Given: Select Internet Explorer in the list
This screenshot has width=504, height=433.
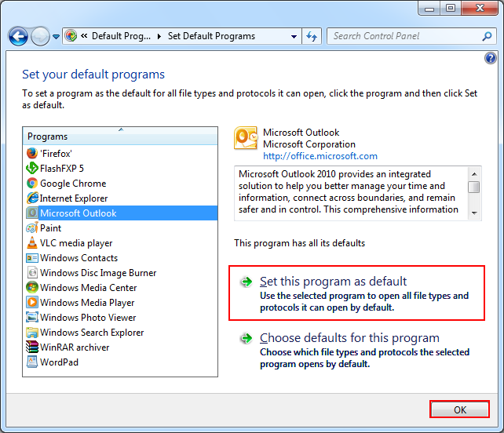Looking at the screenshot, I should coord(120,198).
